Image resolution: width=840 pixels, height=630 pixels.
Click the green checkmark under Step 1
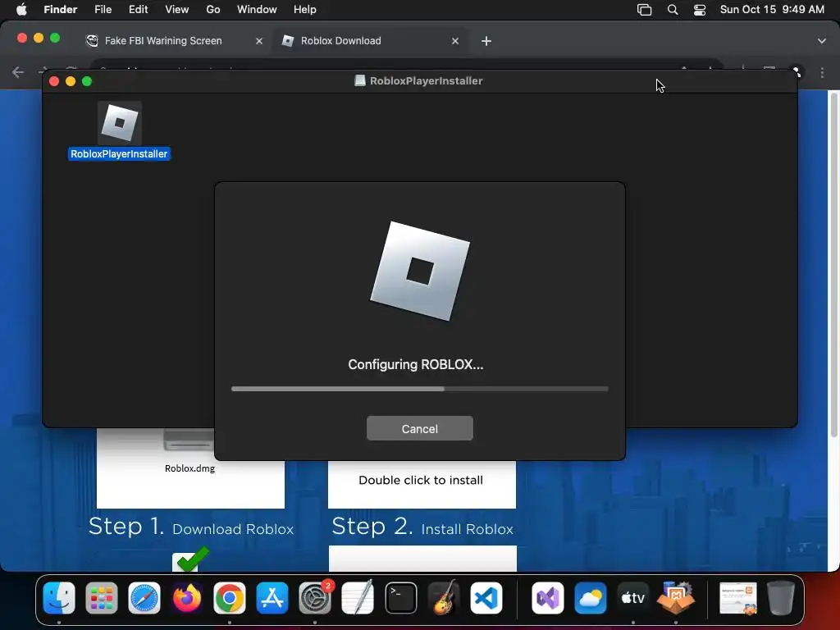pos(192,559)
